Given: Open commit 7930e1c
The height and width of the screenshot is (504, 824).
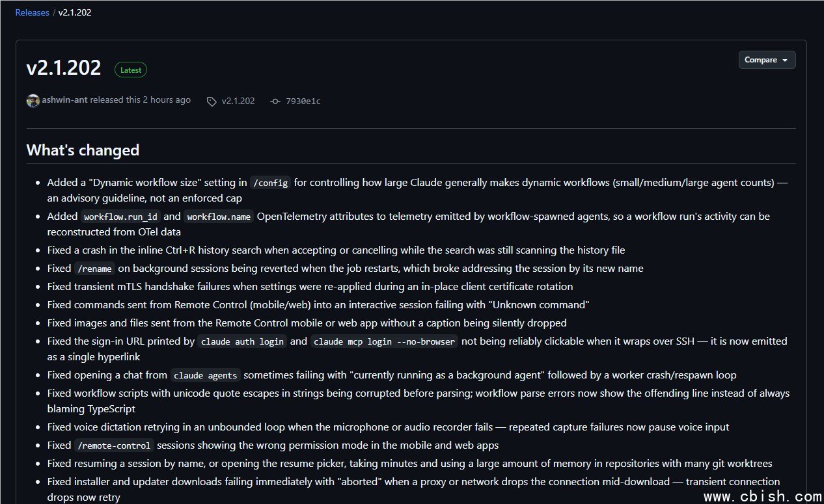Looking at the screenshot, I should [303, 101].
